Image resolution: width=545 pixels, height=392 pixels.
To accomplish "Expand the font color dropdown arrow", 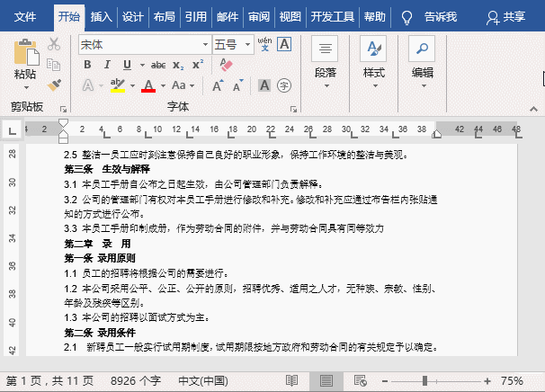I will point(163,85).
